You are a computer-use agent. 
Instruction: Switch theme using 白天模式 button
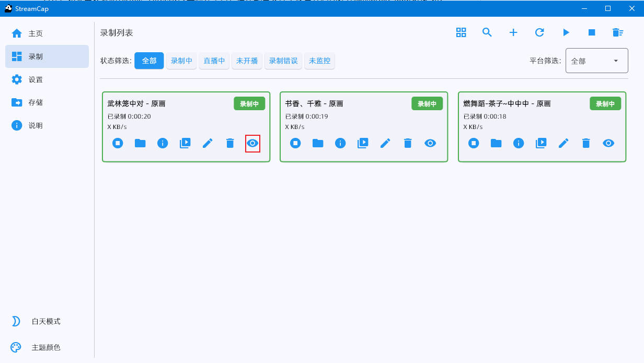point(46,321)
